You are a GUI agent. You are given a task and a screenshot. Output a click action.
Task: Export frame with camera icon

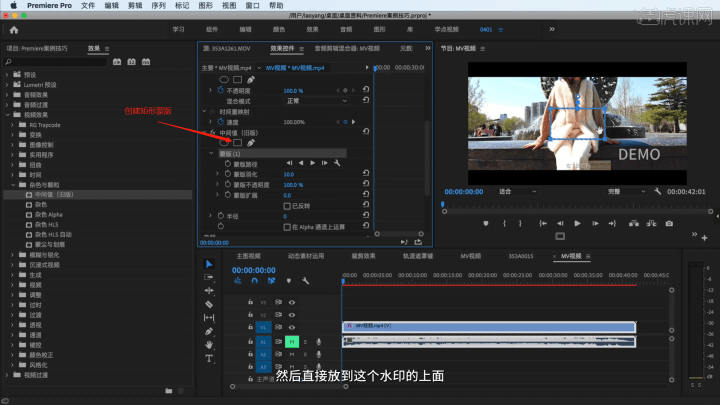669,224
